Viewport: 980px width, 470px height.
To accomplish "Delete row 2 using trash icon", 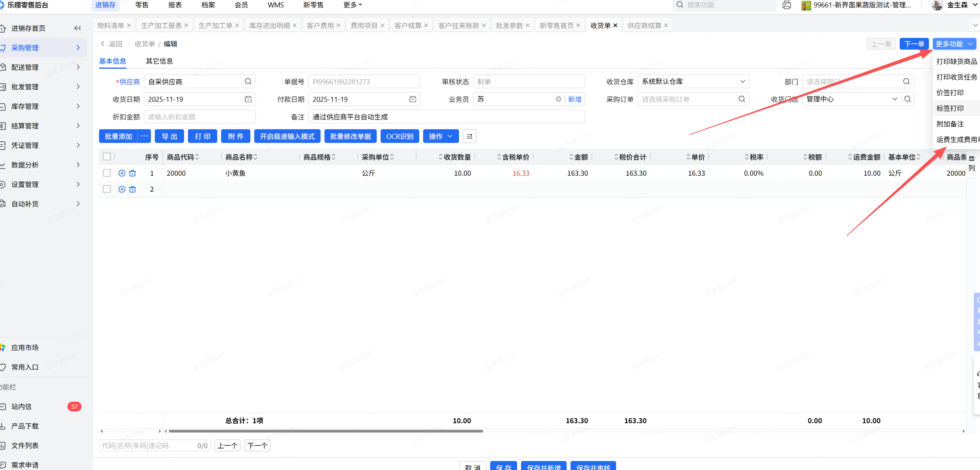I will 133,189.
